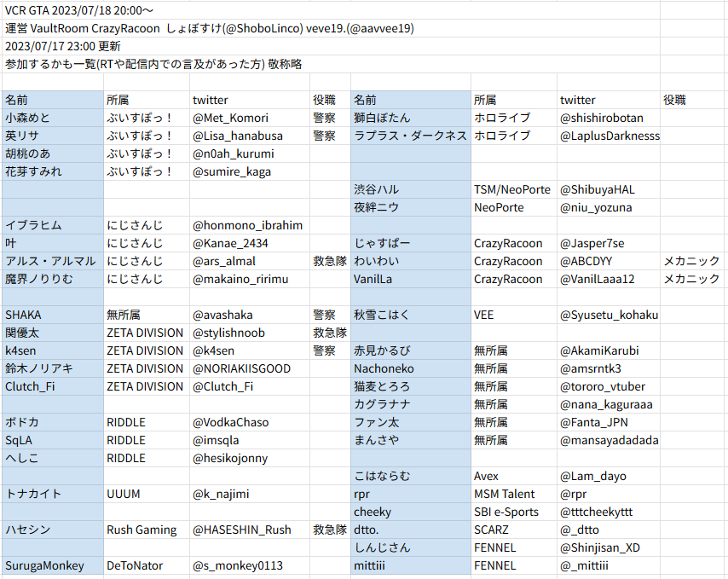Viewport: 728px width, 579px height.
Task: Select the cell 英リサ
Action: pyautogui.click(x=53, y=136)
